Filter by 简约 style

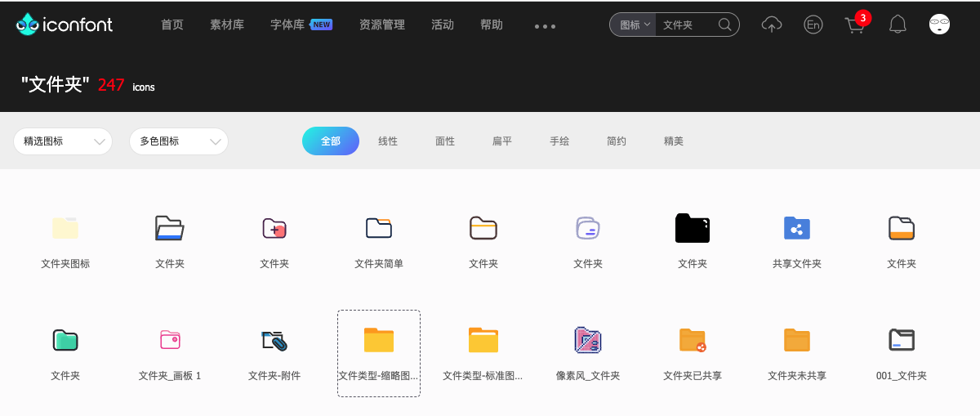pyautogui.click(x=617, y=141)
